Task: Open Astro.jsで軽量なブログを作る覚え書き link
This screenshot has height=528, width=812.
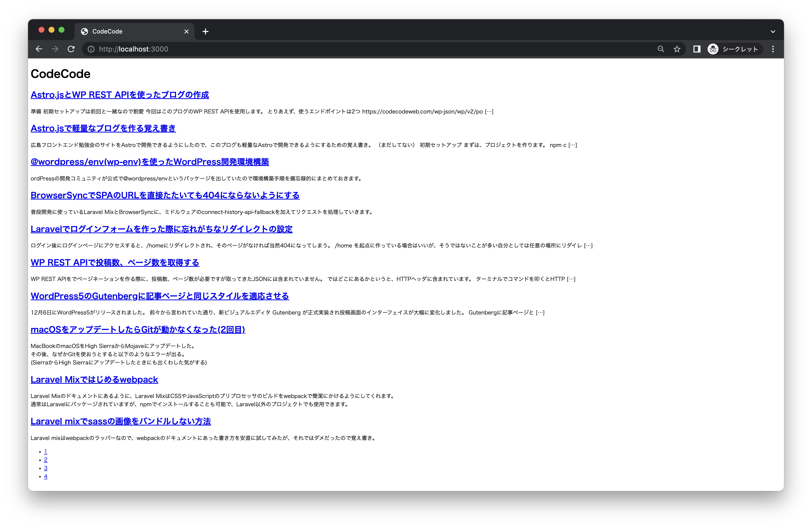Action: click(103, 128)
